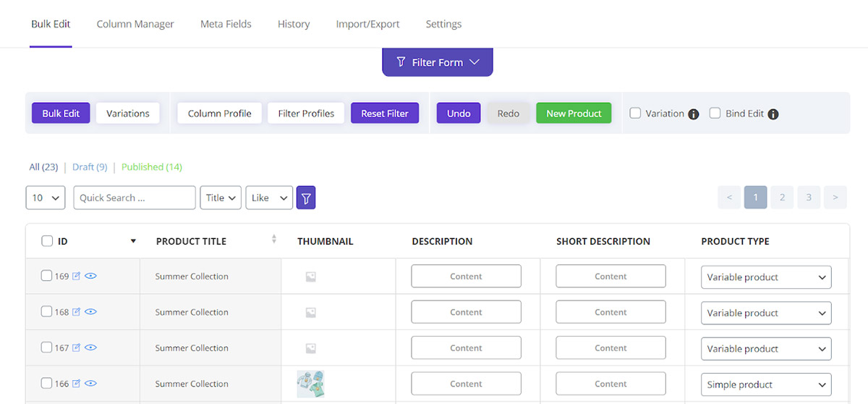Create a New Product

[574, 113]
